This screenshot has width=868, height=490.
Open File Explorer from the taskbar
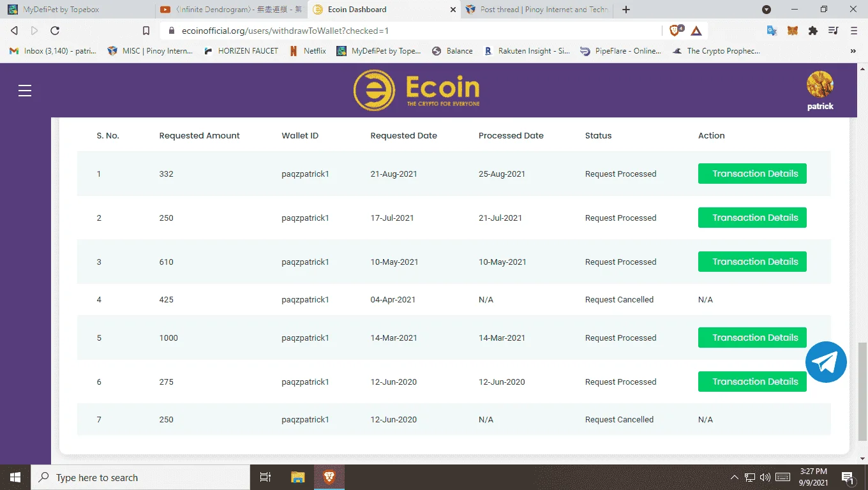coord(298,477)
